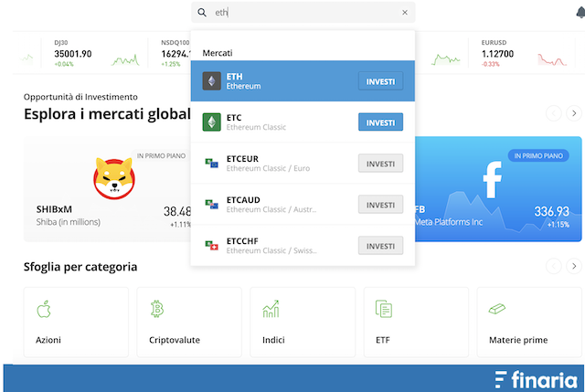Clear the search field with the X
The height and width of the screenshot is (392, 585).
pyautogui.click(x=405, y=13)
